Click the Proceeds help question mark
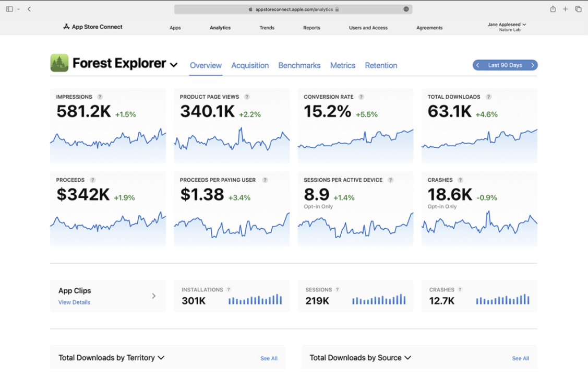This screenshot has width=588, height=376. click(x=93, y=180)
